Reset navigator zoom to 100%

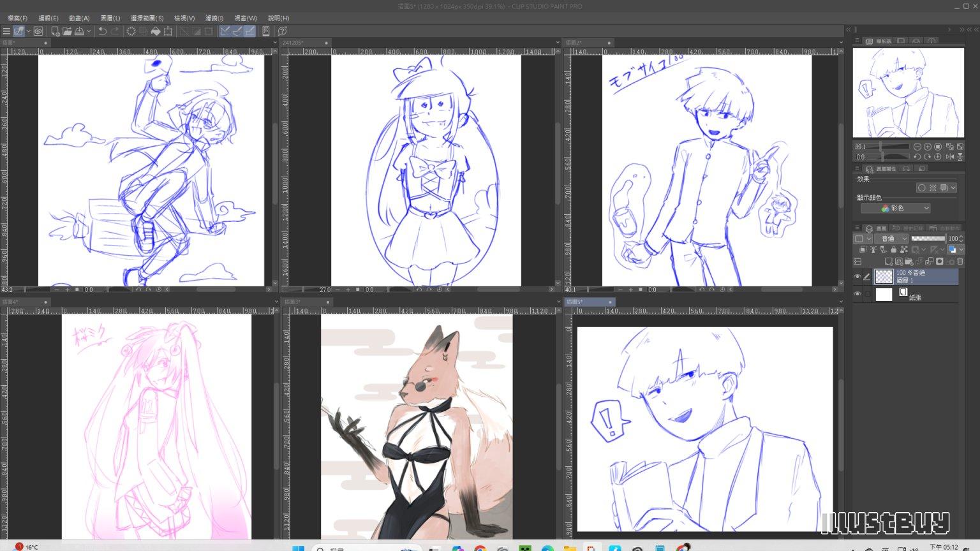[x=938, y=147]
